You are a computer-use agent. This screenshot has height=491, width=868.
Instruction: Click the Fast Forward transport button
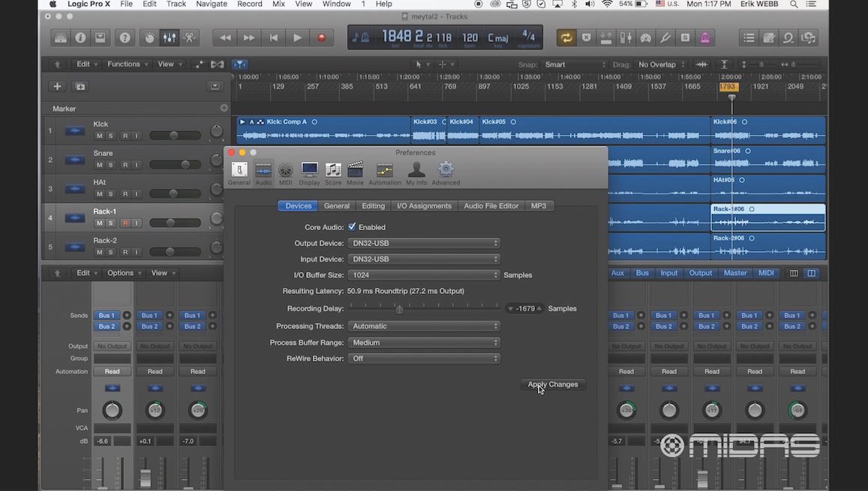pos(249,37)
